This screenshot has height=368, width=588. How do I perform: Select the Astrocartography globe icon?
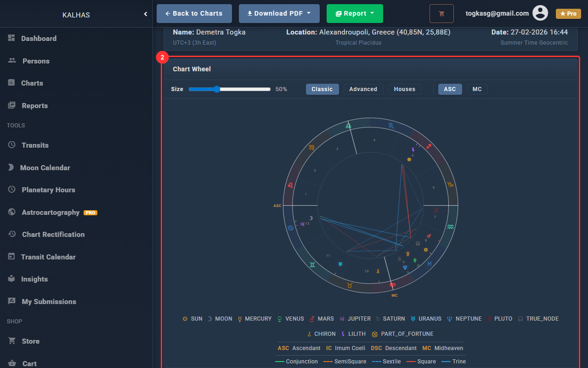(12, 212)
